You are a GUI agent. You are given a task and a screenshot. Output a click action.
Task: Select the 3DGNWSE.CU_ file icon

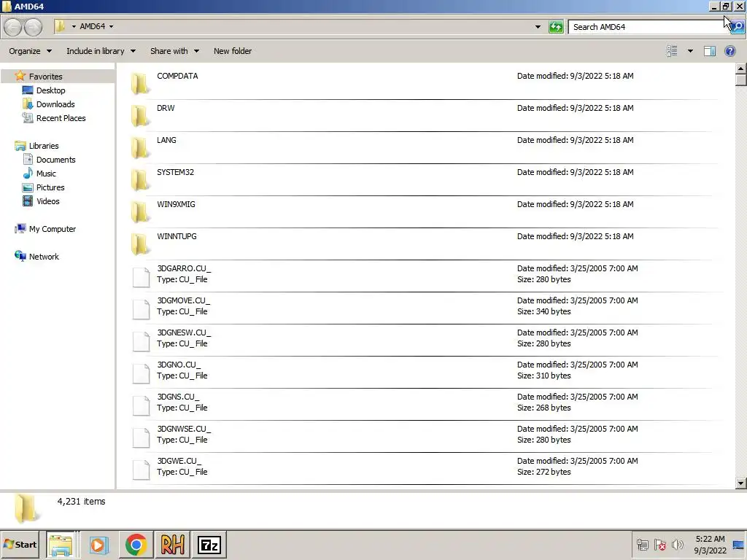(141, 437)
